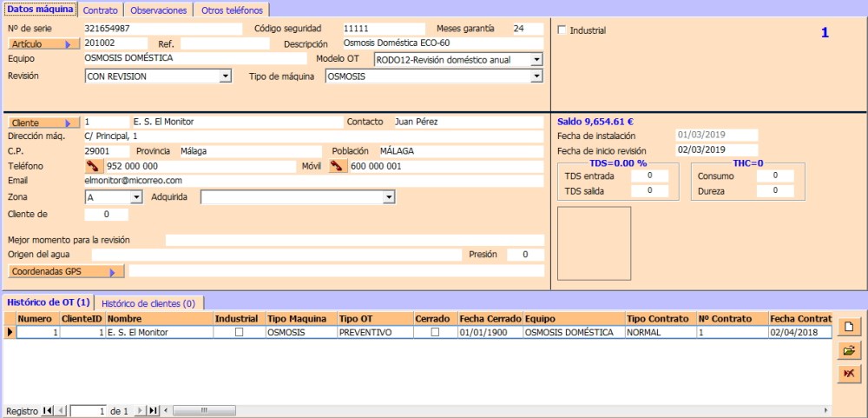Delete work order with red X icon
Screen dimensions: 868x418
click(848, 373)
